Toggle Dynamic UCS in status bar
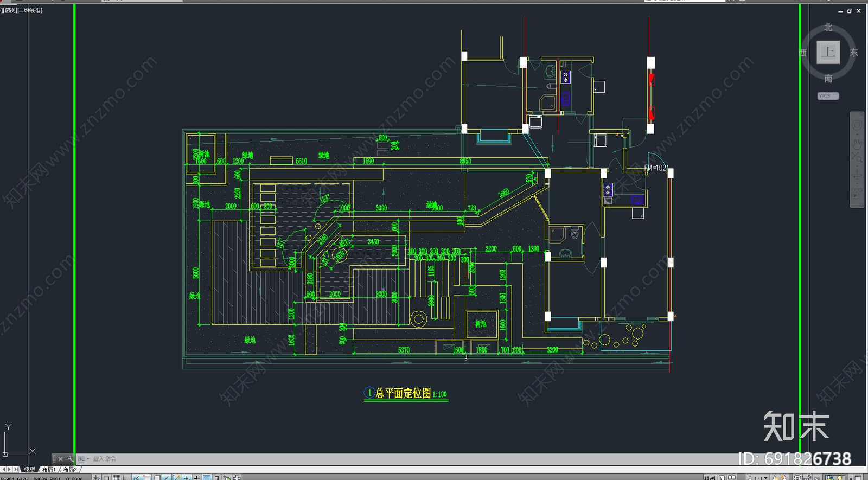The width and height of the screenshot is (868, 480). point(177,477)
